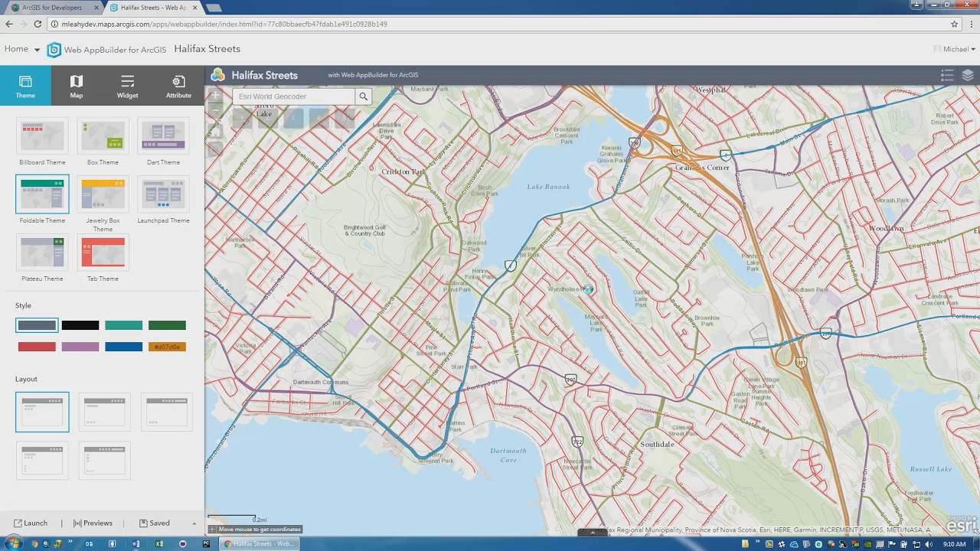Open Word from the taskbar
Viewport: 980px width, 551px height.
tap(136, 544)
